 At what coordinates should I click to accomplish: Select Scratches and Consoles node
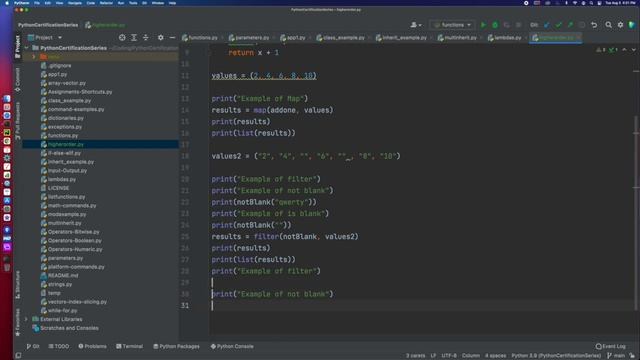click(69, 328)
